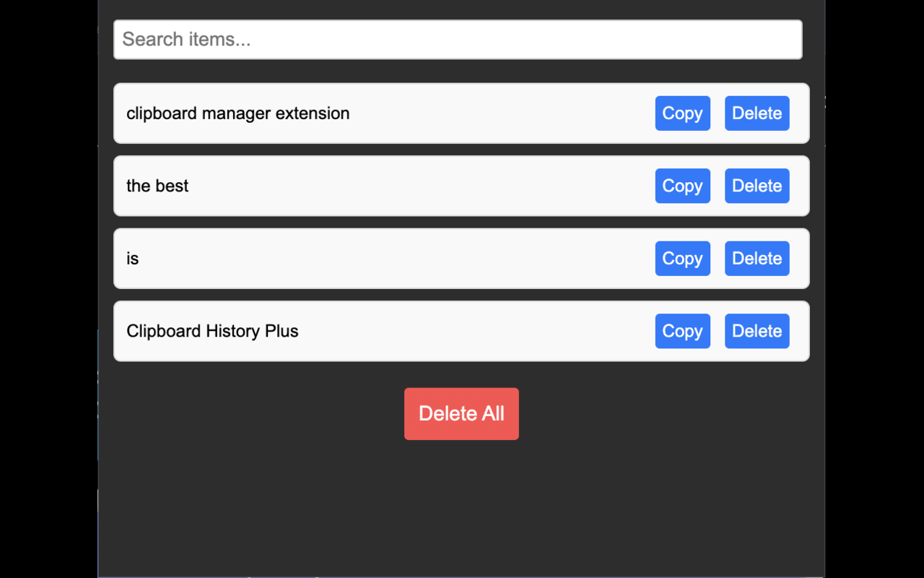
Task: Delete the "clipboard manager extension" item
Action: [x=757, y=113]
